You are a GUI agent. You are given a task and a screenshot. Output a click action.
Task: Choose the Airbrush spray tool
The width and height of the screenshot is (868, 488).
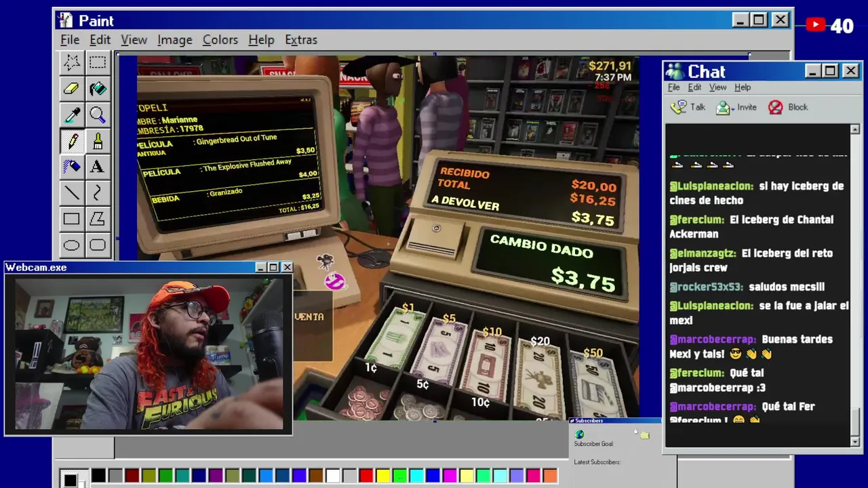pyautogui.click(x=71, y=167)
